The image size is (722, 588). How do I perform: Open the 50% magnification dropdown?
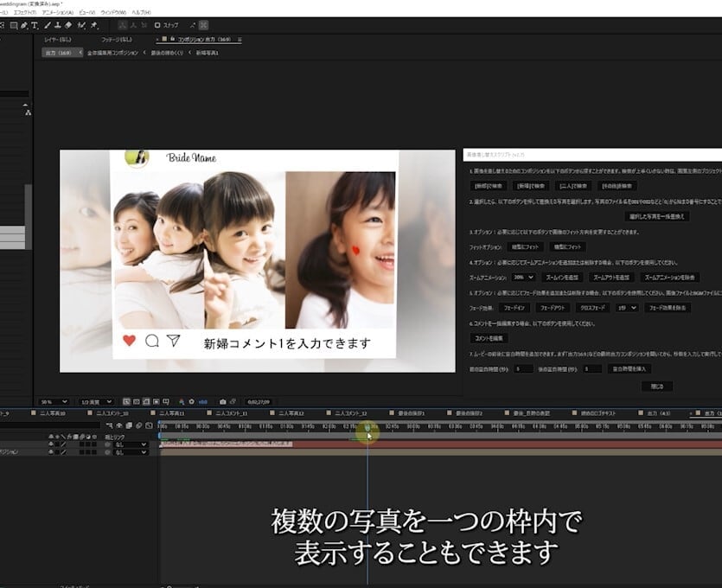point(53,401)
